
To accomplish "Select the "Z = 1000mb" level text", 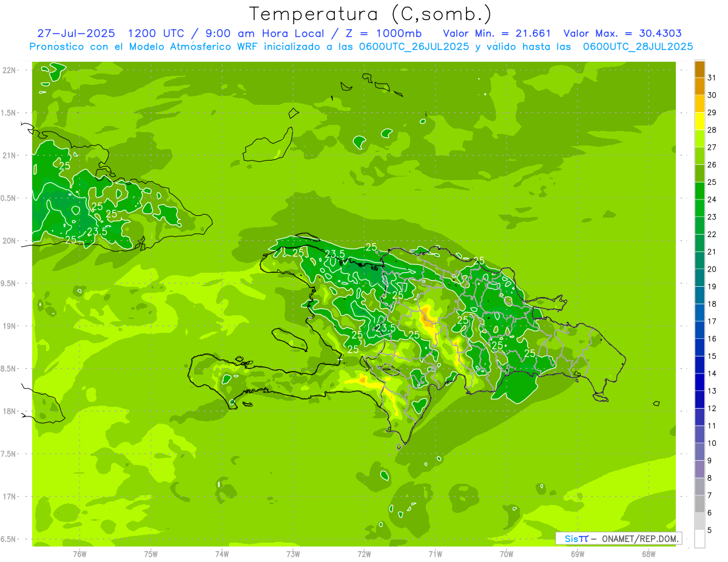I will coord(382,33).
